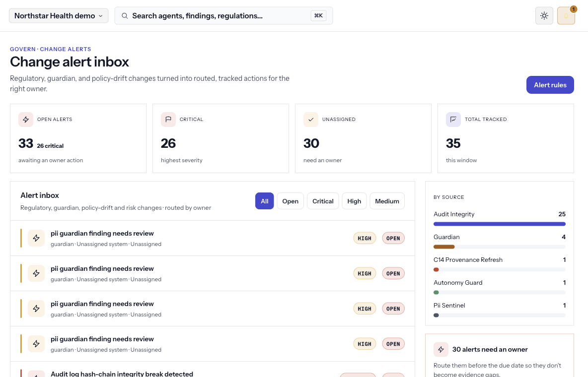
Task: Click the search magnifier icon
Action: [125, 16]
